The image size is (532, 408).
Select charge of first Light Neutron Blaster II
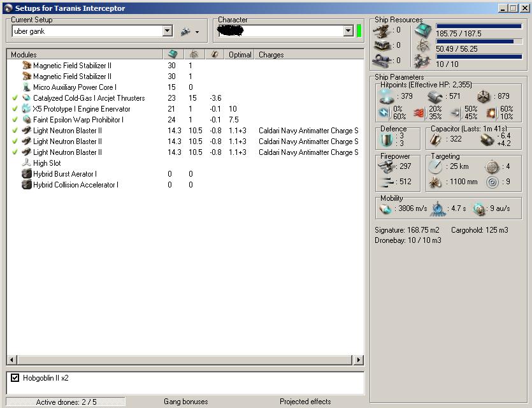pos(308,130)
